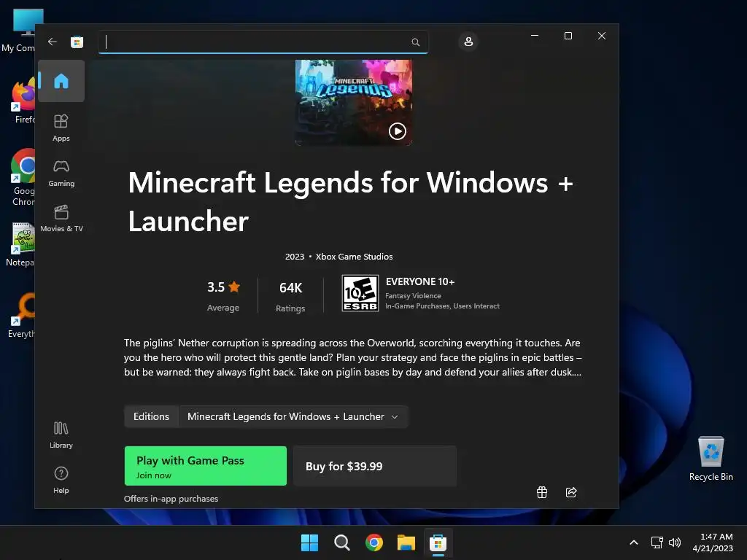Click the orange star rating icon
747x560 pixels.
coord(234,287)
